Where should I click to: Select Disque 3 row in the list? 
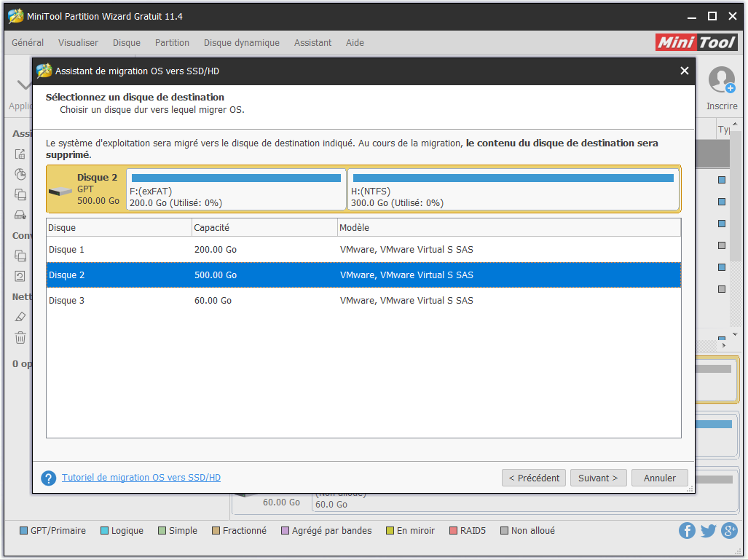[x=363, y=301]
